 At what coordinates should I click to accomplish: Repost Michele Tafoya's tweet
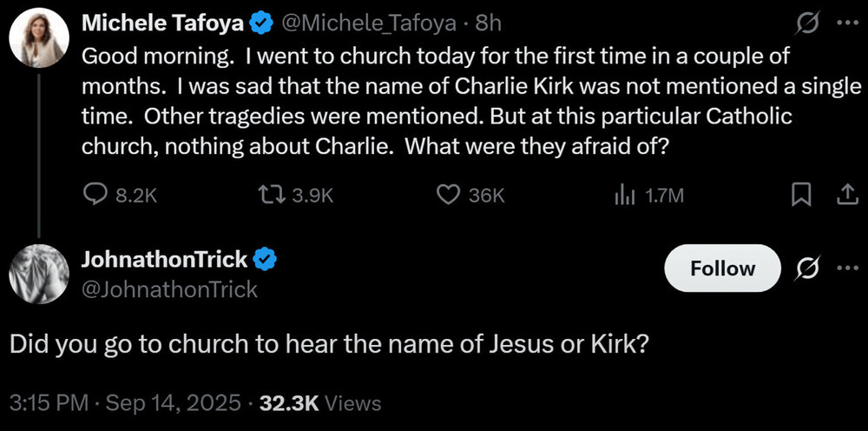coord(271,196)
